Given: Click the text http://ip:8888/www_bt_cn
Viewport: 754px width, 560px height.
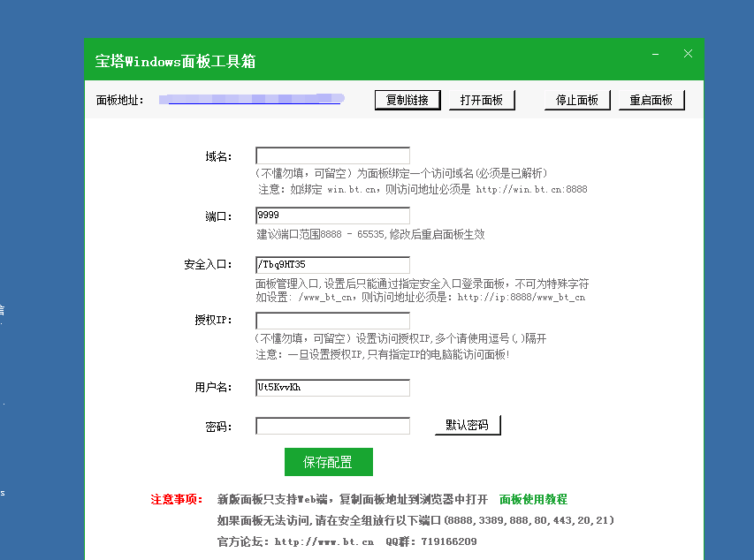Looking at the screenshot, I should [522, 298].
